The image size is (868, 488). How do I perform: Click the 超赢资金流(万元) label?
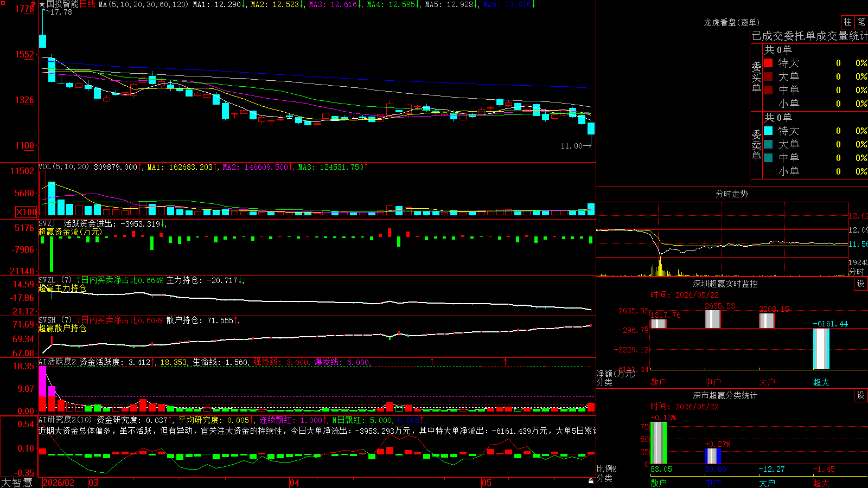70,232
